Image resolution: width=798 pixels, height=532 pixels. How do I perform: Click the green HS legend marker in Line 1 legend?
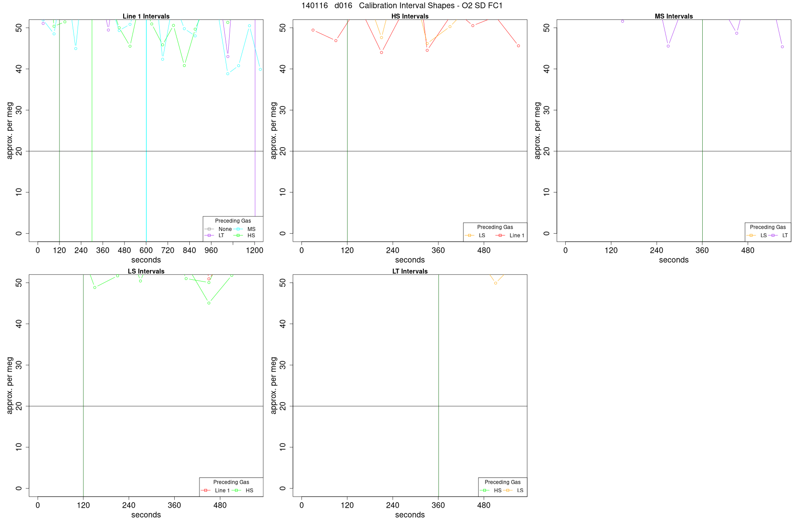(x=238, y=235)
